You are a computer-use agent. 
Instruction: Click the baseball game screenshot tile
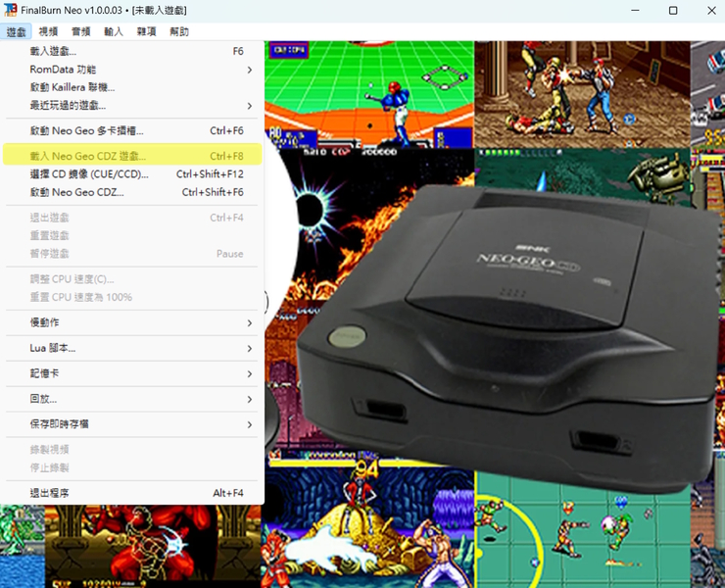[x=369, y=95]
